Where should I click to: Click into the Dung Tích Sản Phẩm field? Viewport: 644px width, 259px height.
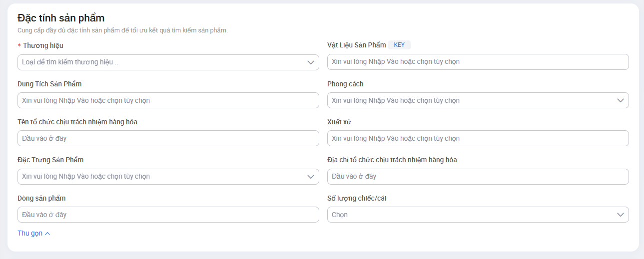pyautogui.click(x=168, y=100)
